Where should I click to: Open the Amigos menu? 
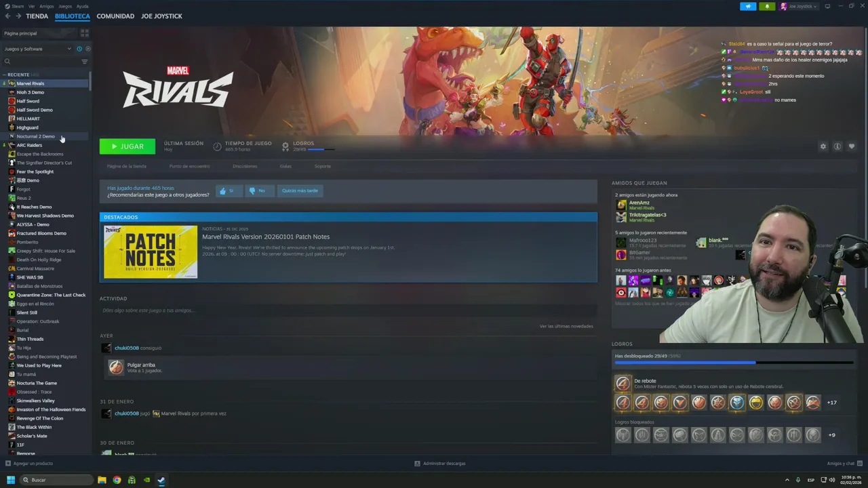[x=46, y=6]
